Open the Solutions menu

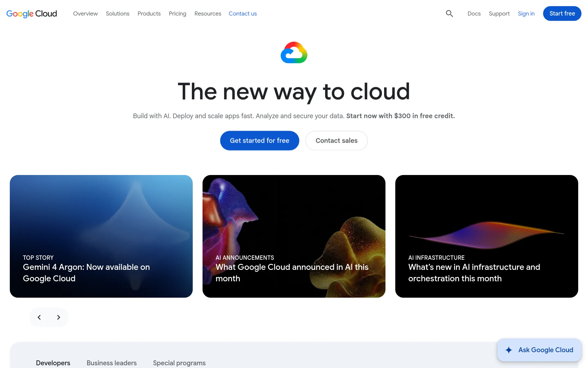point(118,14)
